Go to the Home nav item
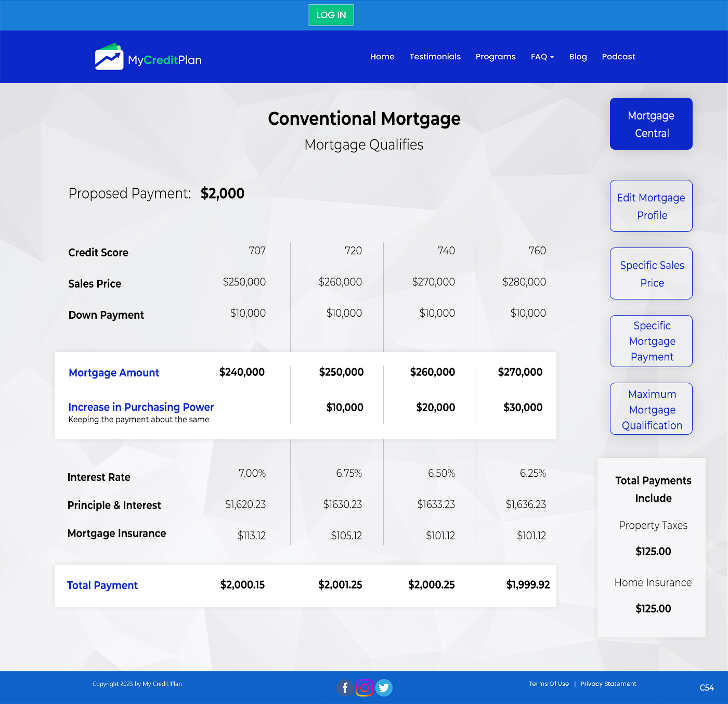Viewport: 728px width, 704px height. pos(382,57)
